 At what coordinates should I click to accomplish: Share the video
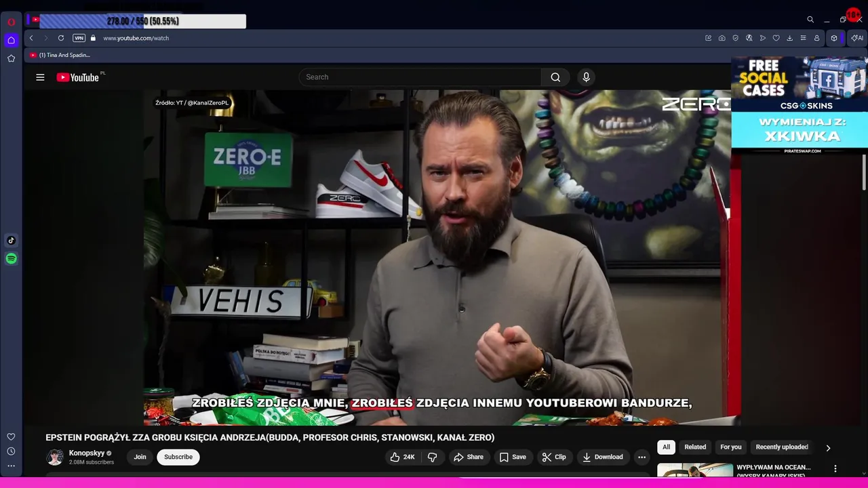tap(469, 457)
